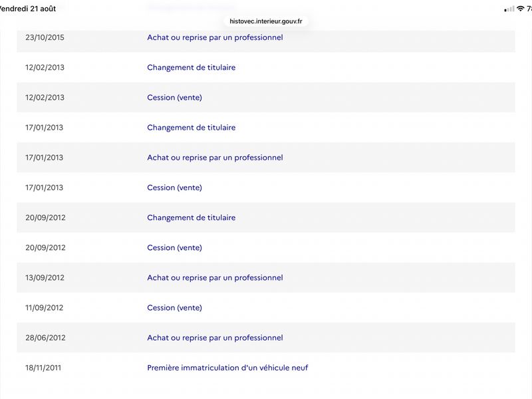Screen dimensions: 532x399
Task: Tap the cellular signal bars icon
Action: [x=509, y=9]
